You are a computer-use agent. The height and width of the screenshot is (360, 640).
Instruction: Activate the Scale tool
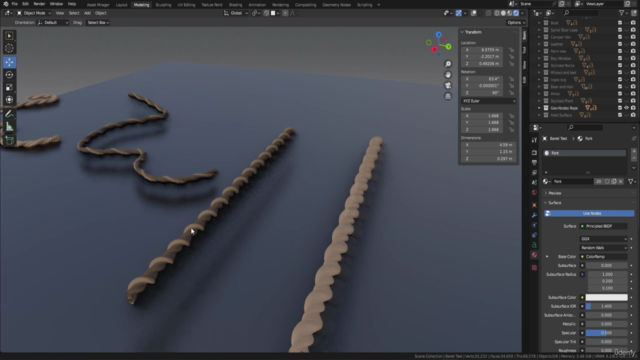pyautogui.click(x=9, y=87)
